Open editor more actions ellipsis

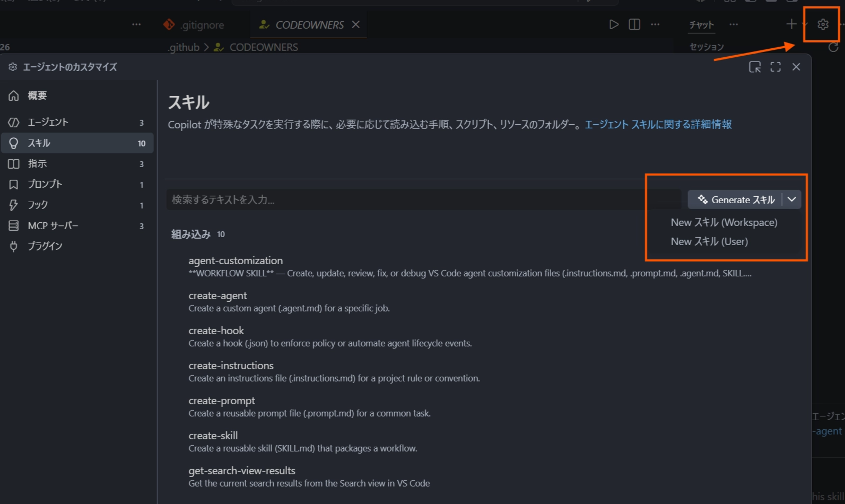655,24
